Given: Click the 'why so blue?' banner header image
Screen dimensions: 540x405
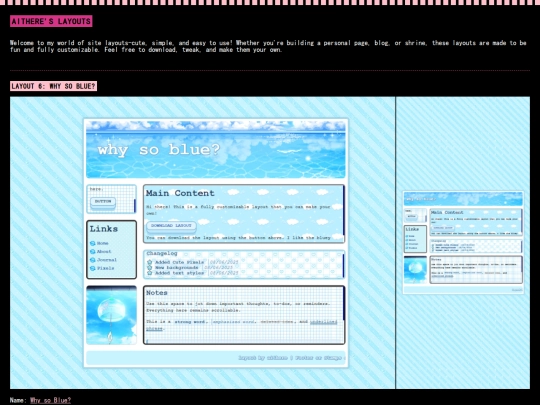Looking at the screenshot, I should point(216,149).
